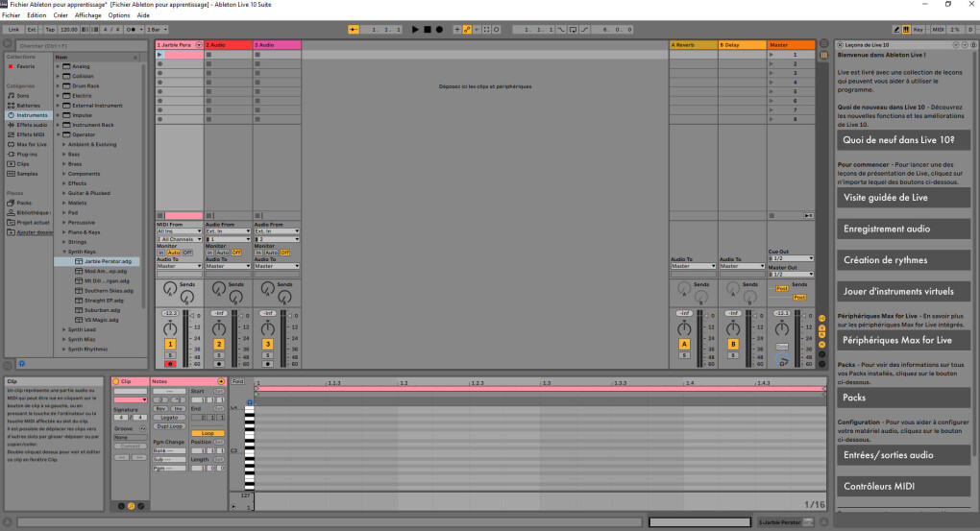This screenshot has width=980, height=531.
Task: Select Suburban.adg preset
Action: click(102, 310)
